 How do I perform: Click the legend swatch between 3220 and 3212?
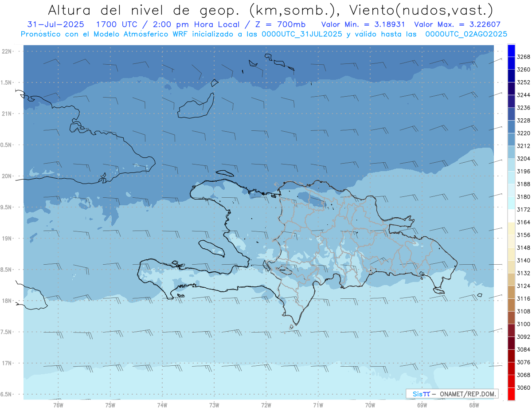coord(511,140)
